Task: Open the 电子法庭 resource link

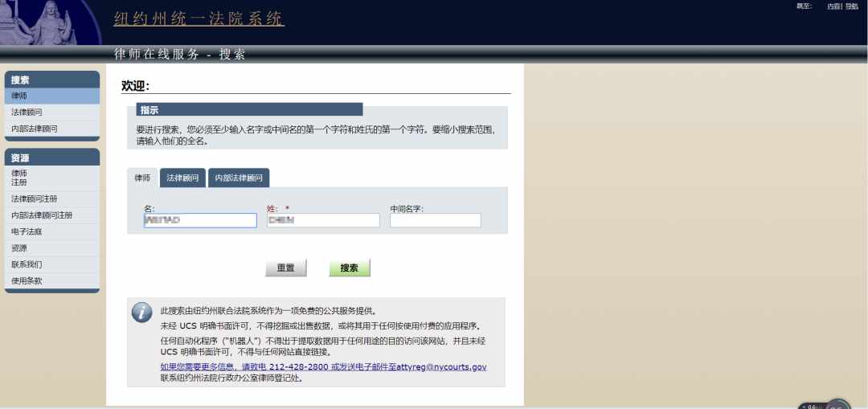Action: 52,232
